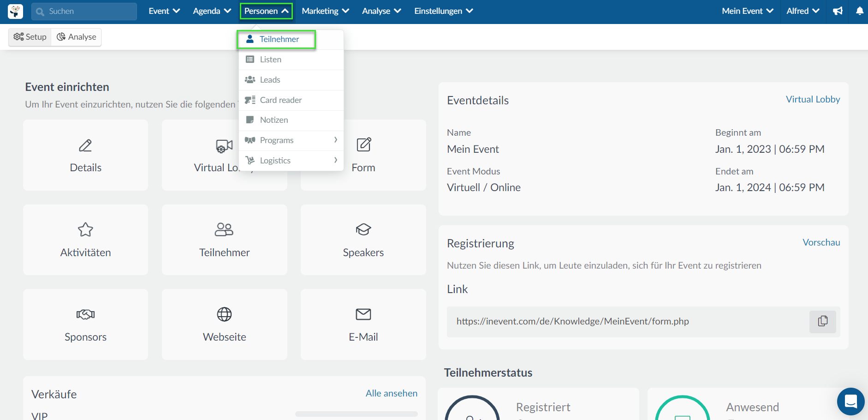Image resolution: width=868 pixels, height=420 pixels.
Task: Expand the Marketing menu
Action: 325,11
